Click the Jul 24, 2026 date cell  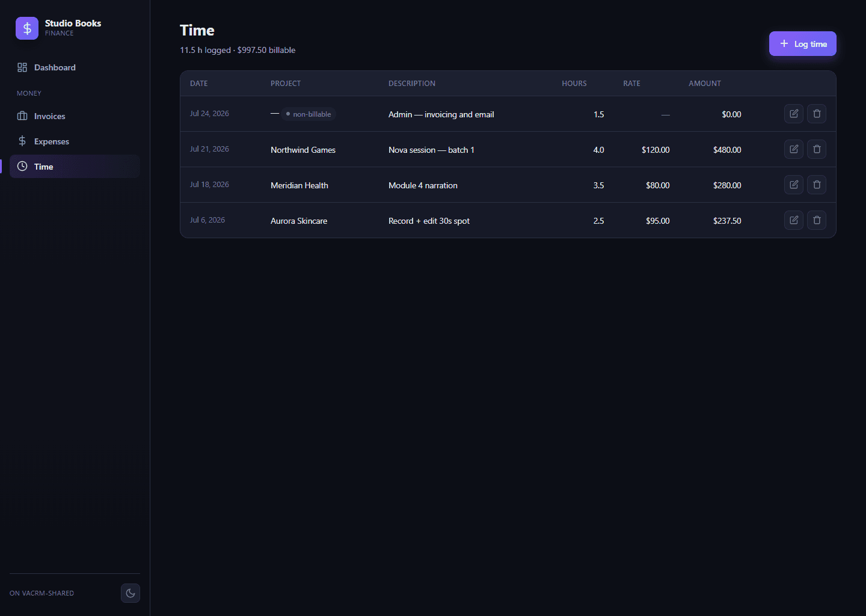(209, 114)
